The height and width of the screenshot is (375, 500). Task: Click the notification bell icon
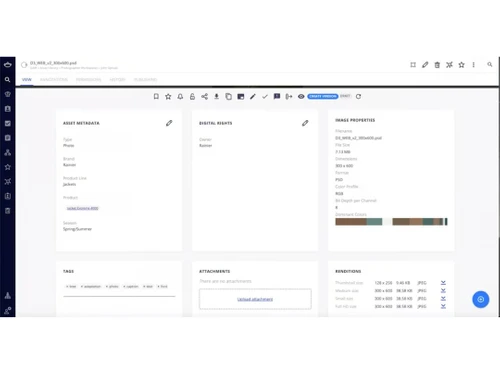point(180,96)
